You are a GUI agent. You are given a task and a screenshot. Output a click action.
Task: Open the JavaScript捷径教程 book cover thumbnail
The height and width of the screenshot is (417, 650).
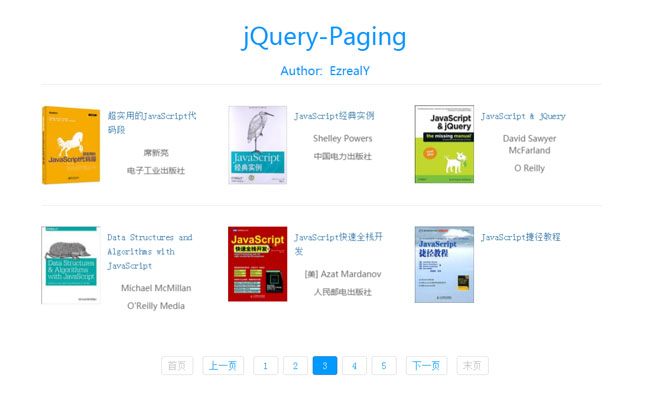444,264
